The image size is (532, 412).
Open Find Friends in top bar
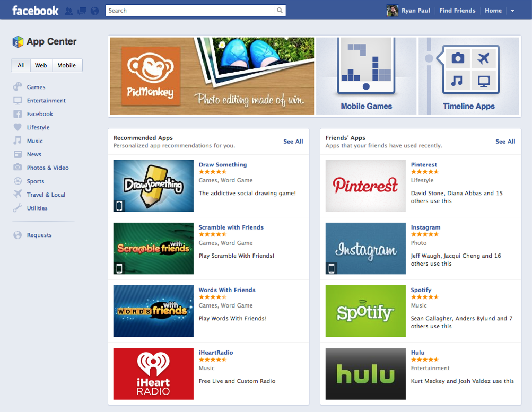click(457, 11)
